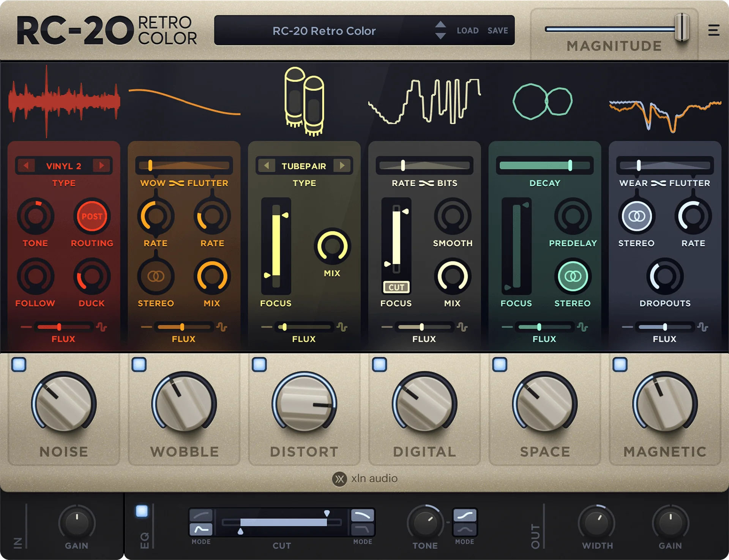Open the hamburger menu icon
This screenshot has height=560, width=729.
pos(713,31)
